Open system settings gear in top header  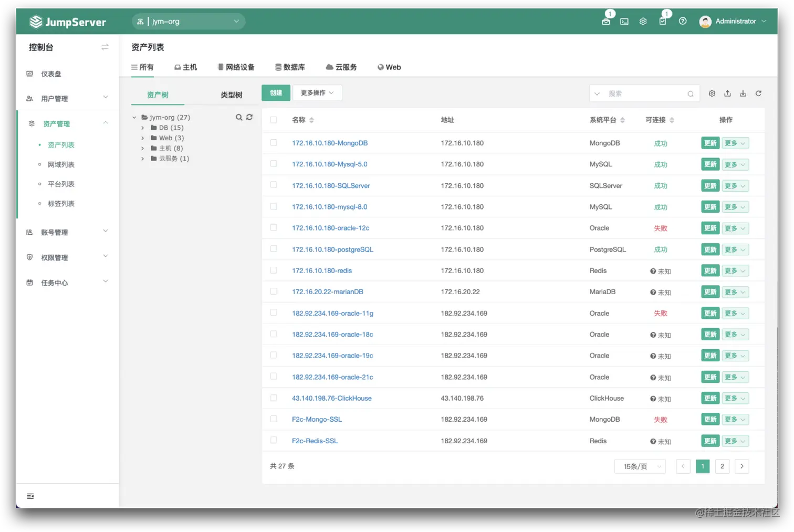643,22
